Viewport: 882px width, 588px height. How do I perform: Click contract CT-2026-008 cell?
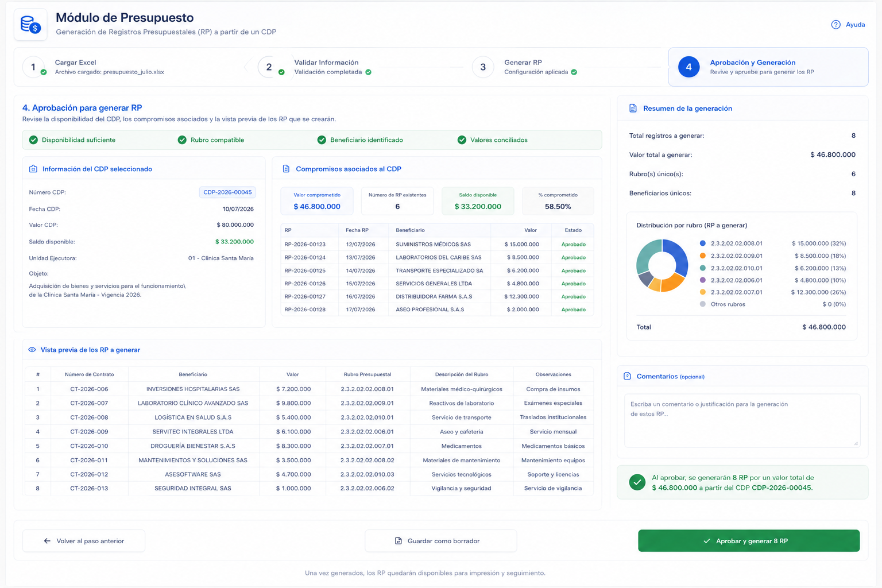tap(89, 417)
